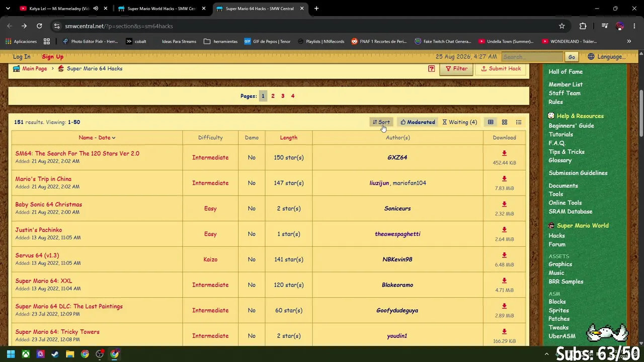Click the site Search input field
Viewport: 644px width, 362px height.
(x=532, y=57)
